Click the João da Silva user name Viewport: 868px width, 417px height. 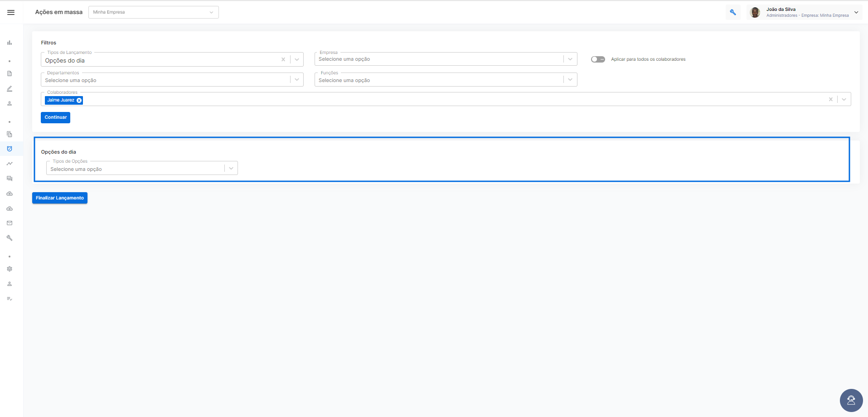pos(781,9)
